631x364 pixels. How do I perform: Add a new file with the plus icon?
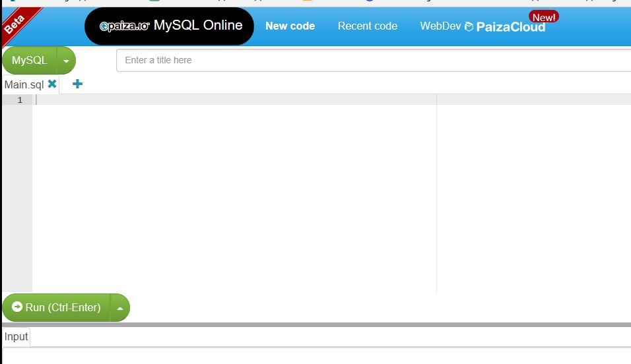click(77, 84)
